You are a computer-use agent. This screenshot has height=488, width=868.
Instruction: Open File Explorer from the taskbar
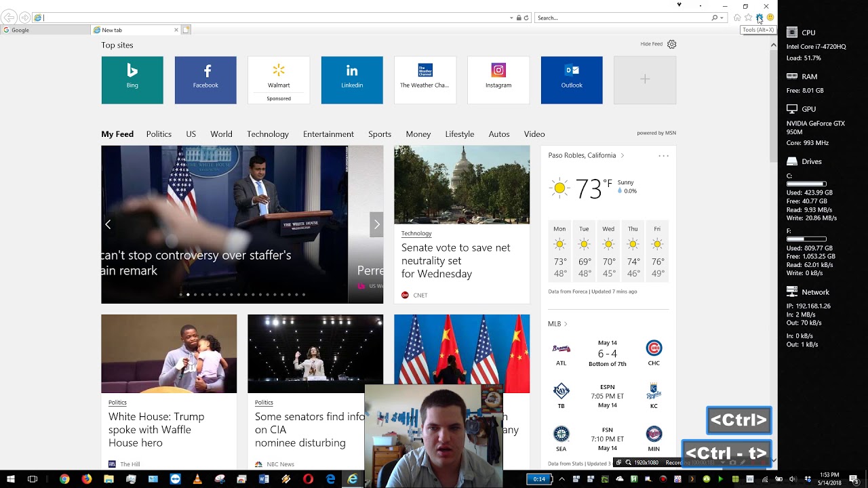[x=108, y=479]
